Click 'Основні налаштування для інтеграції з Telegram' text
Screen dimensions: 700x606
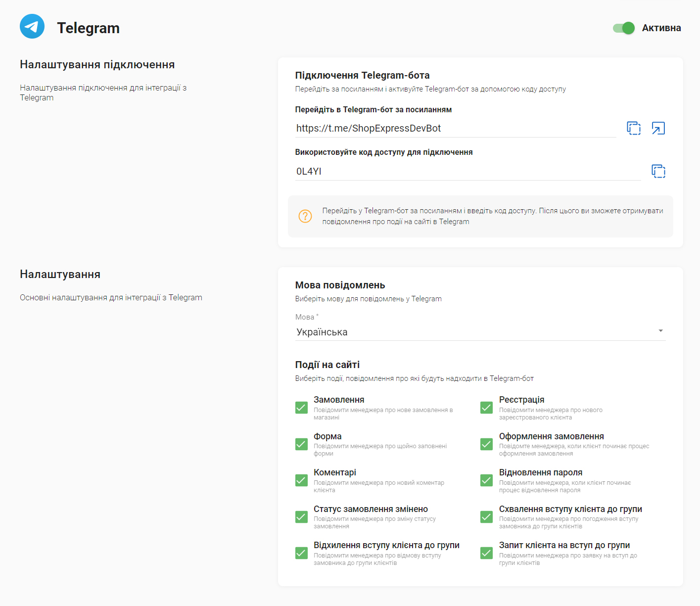[x=111, y=297]
